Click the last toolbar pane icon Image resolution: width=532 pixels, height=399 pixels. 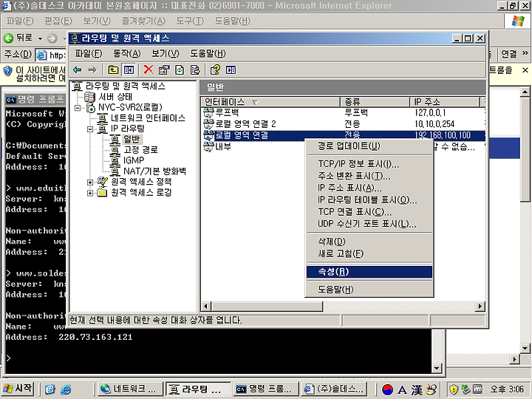pos(231,70)
